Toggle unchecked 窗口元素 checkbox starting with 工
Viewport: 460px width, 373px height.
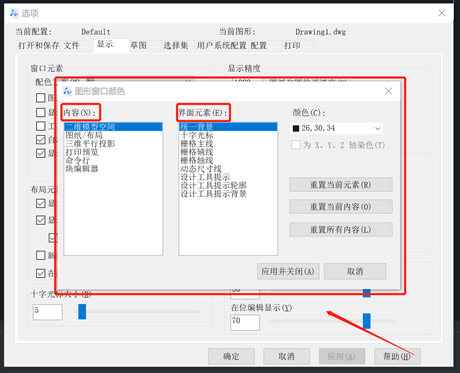41,126
